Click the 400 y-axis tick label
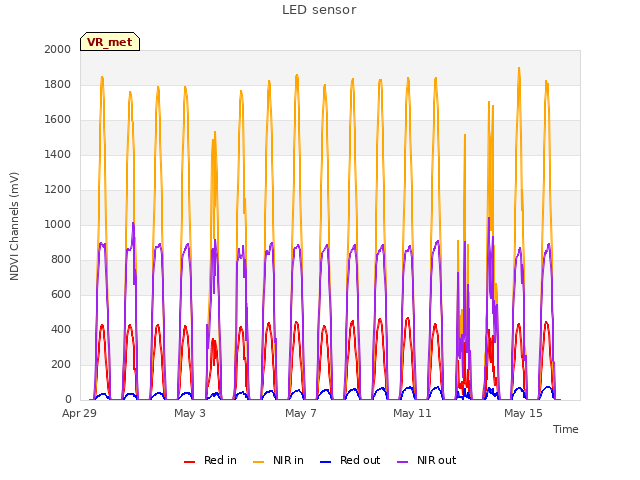Image resolution: width=640 pixels, height=480 pixels. click(61, 329)
